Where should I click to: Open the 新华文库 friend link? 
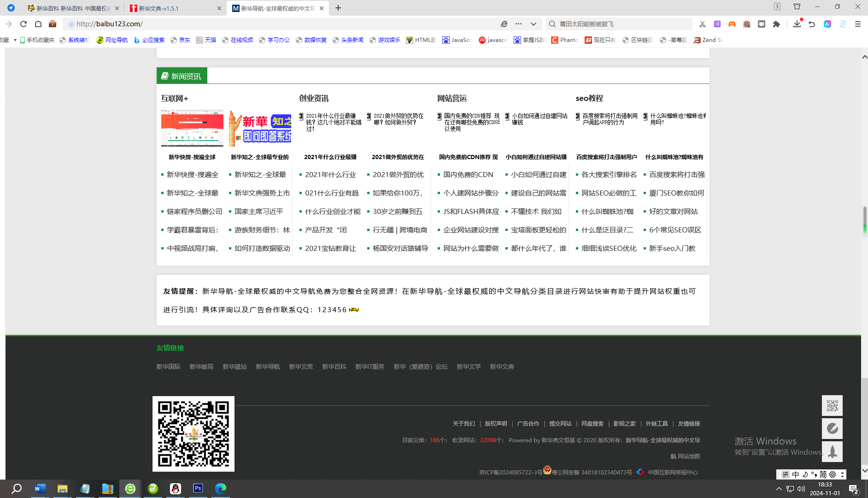[301, 367]
